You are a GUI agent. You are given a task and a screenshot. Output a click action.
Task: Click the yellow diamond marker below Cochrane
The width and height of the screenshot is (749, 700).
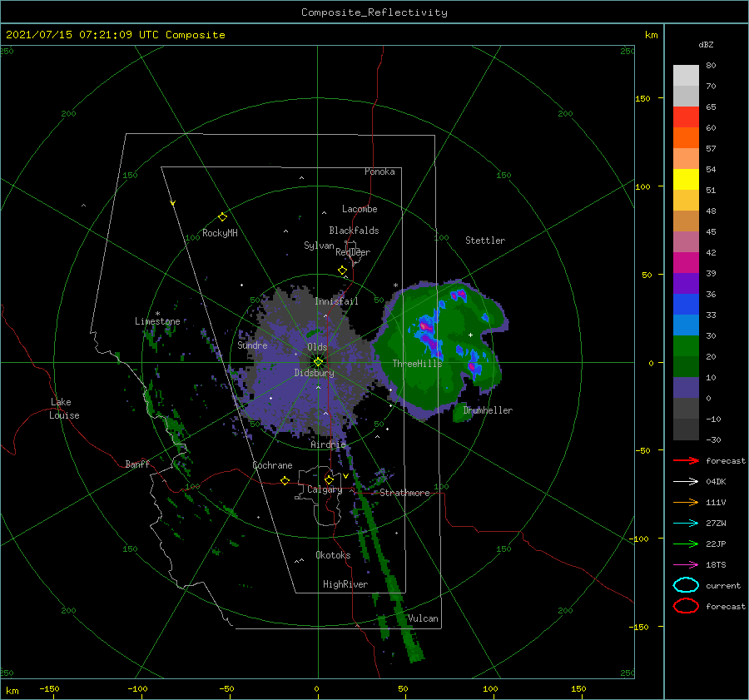[285, 480]
